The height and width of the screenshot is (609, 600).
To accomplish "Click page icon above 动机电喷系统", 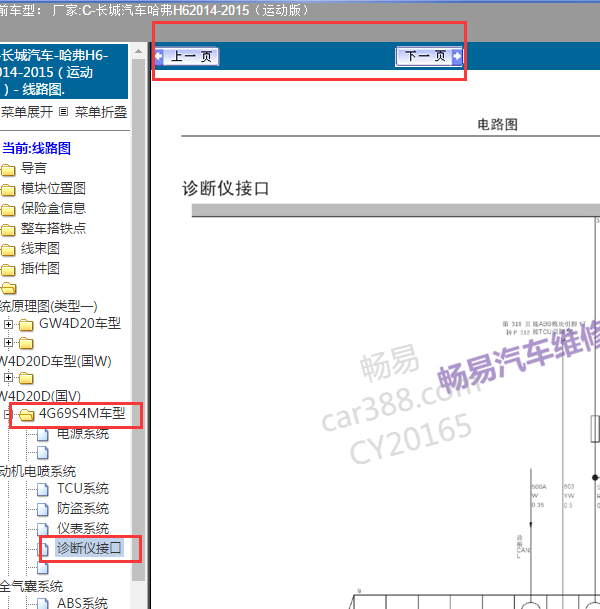I will (x=43, y=452).
